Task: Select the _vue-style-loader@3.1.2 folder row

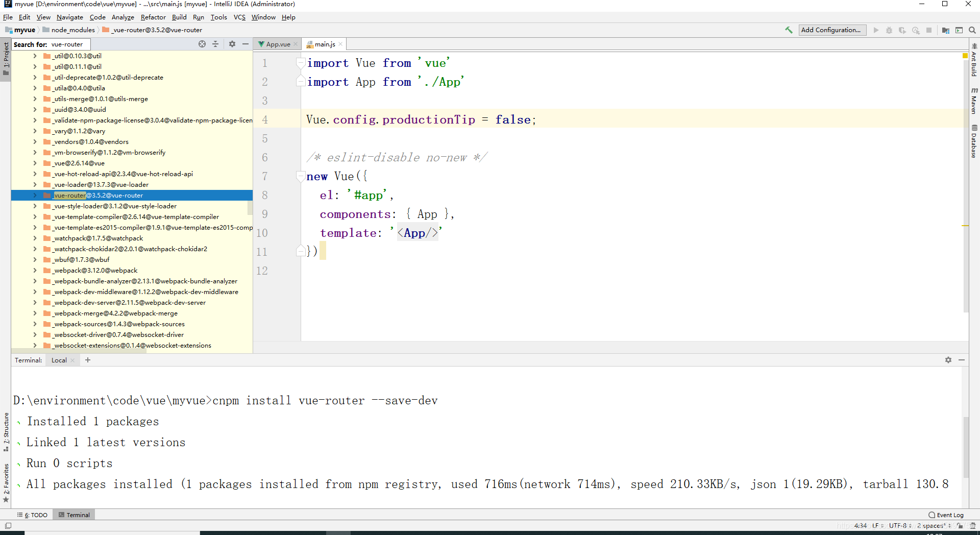Action: [132, 206]
